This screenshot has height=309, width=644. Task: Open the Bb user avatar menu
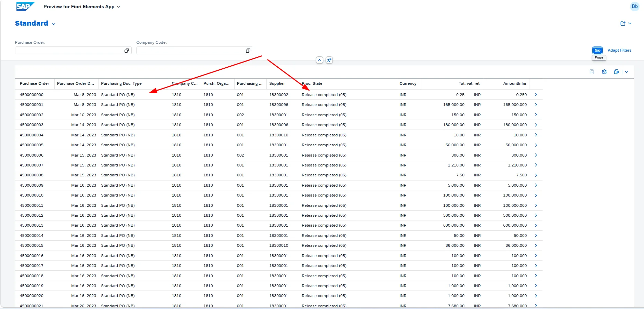[x=634, y=6]
